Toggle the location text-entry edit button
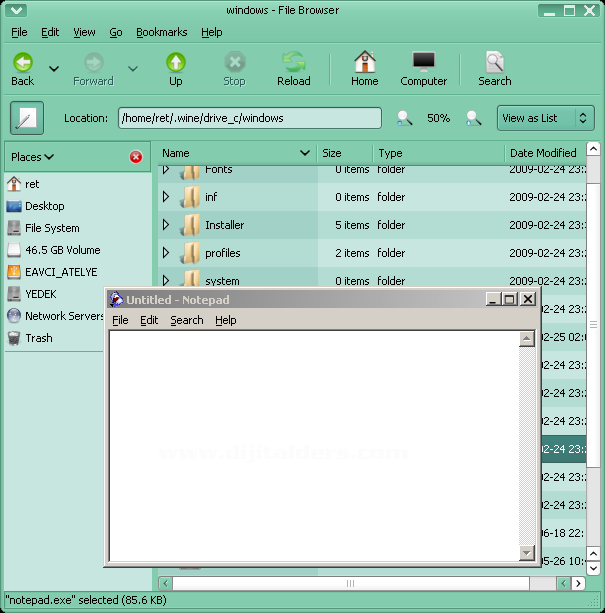The image size is (605, 613). [x=27, y=118]
